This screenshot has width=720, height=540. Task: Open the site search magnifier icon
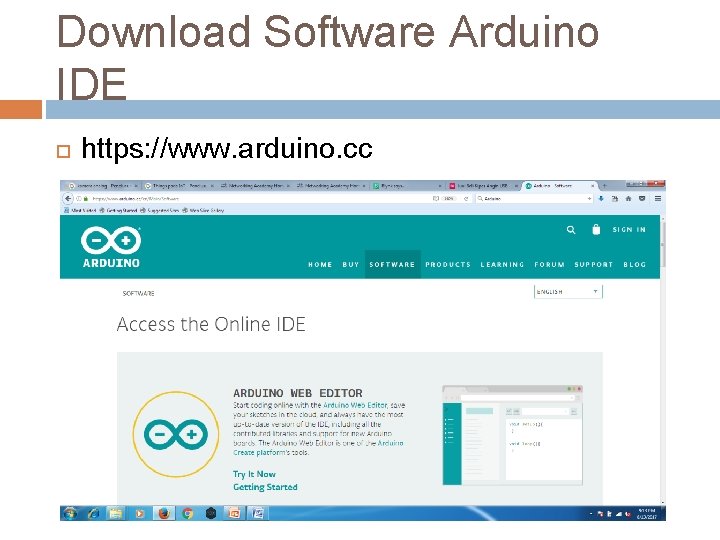click(571, 230)
